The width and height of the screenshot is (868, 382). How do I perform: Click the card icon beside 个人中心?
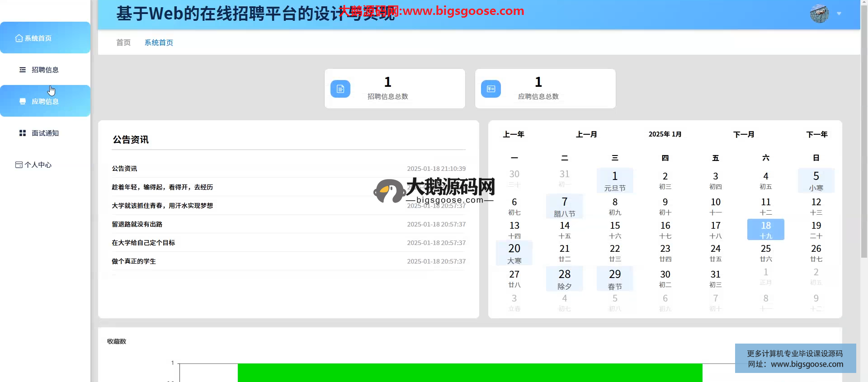tap(19, 165)
